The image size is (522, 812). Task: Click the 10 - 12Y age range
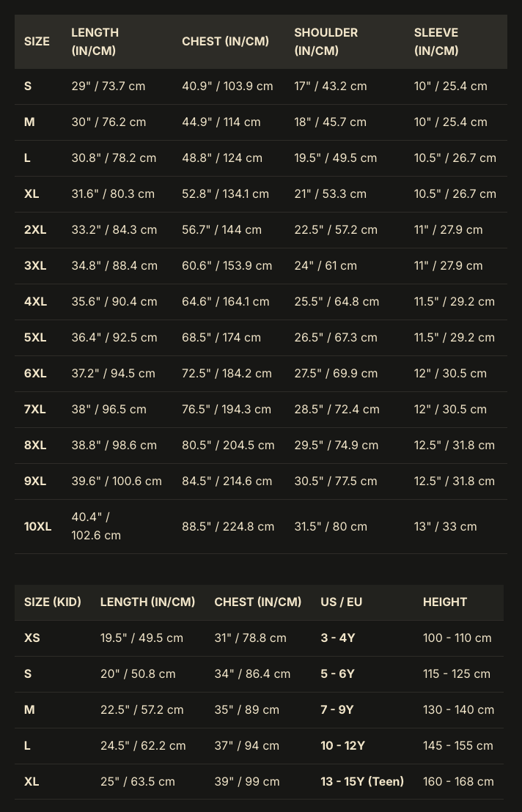[x=342, y=746]
